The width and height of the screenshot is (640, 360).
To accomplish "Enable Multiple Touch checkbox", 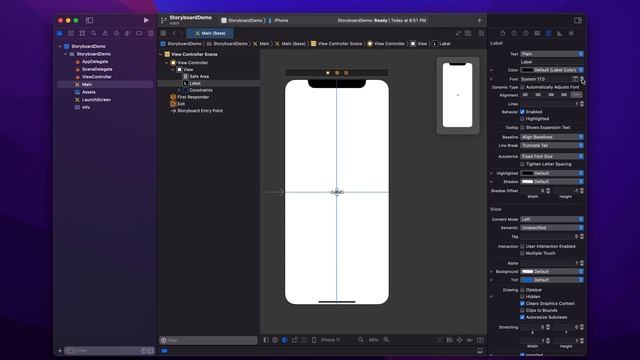I will point(522,253).
